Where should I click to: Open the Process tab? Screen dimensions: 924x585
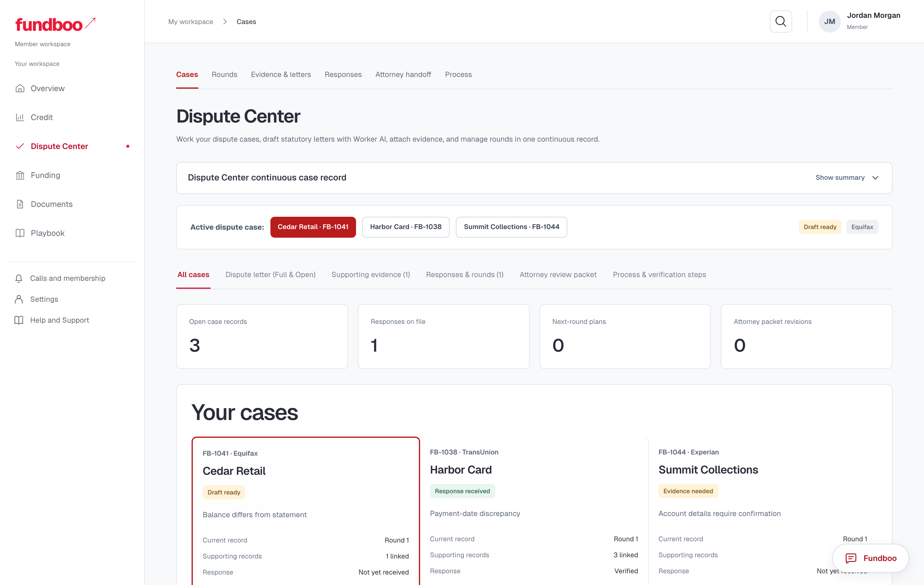point(458,75)
